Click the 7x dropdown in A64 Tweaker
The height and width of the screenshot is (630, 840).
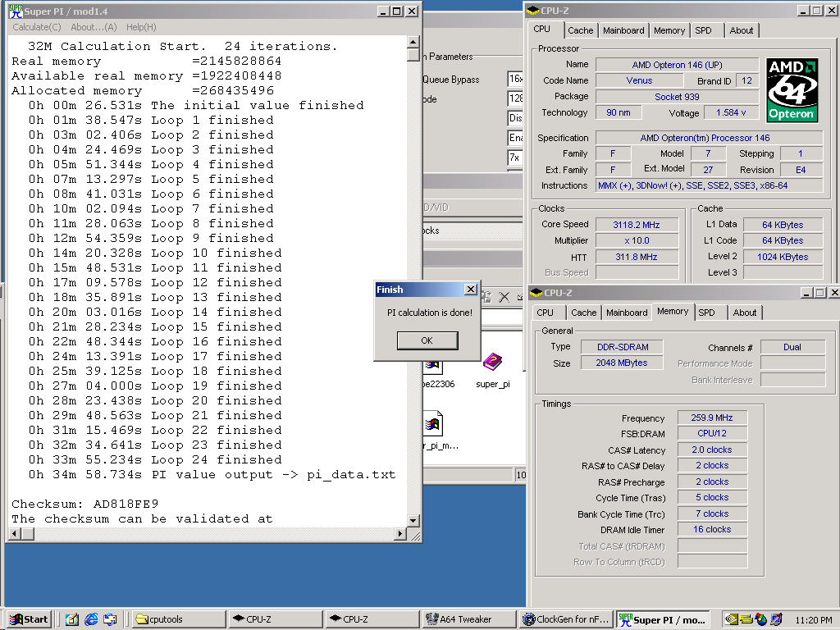pos(515,157)
